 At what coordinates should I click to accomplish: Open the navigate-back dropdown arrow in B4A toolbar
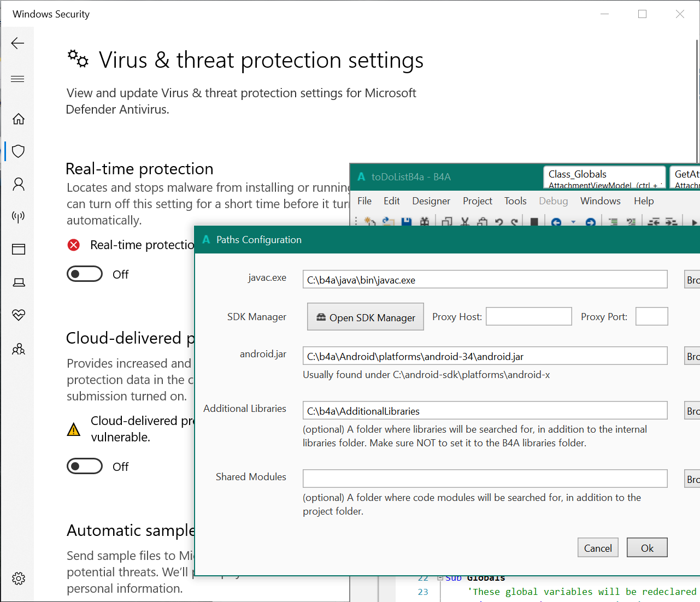pyautogui.click(x=573, y=222)
